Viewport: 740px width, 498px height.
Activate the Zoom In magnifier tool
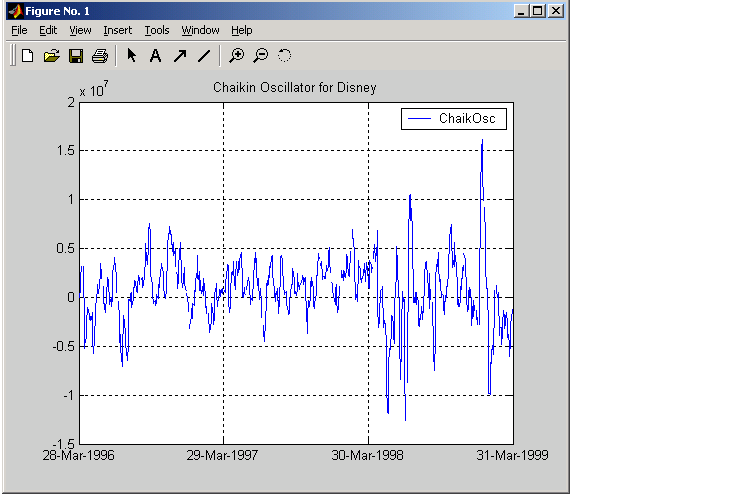click(237, 56)
